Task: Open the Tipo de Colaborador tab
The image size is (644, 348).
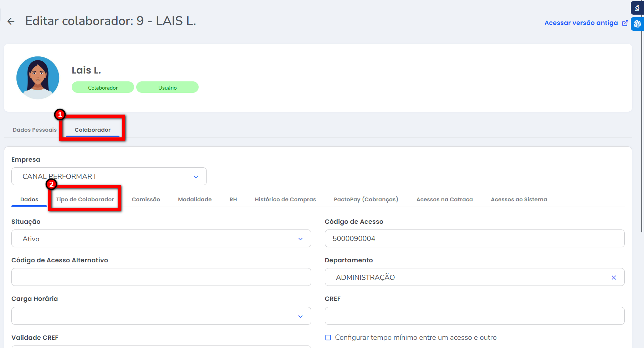Action: click(x=85, y=200)
